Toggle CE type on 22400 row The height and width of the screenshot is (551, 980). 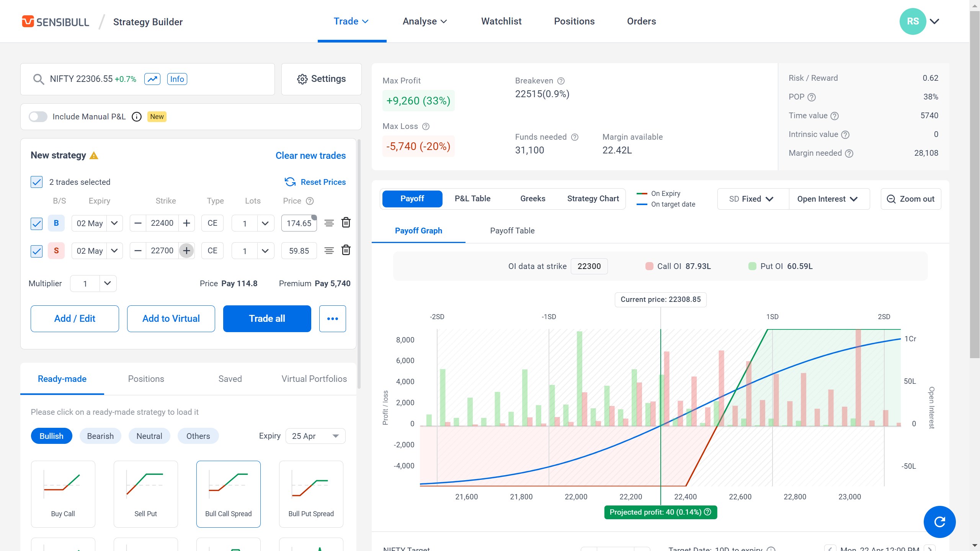212,223
